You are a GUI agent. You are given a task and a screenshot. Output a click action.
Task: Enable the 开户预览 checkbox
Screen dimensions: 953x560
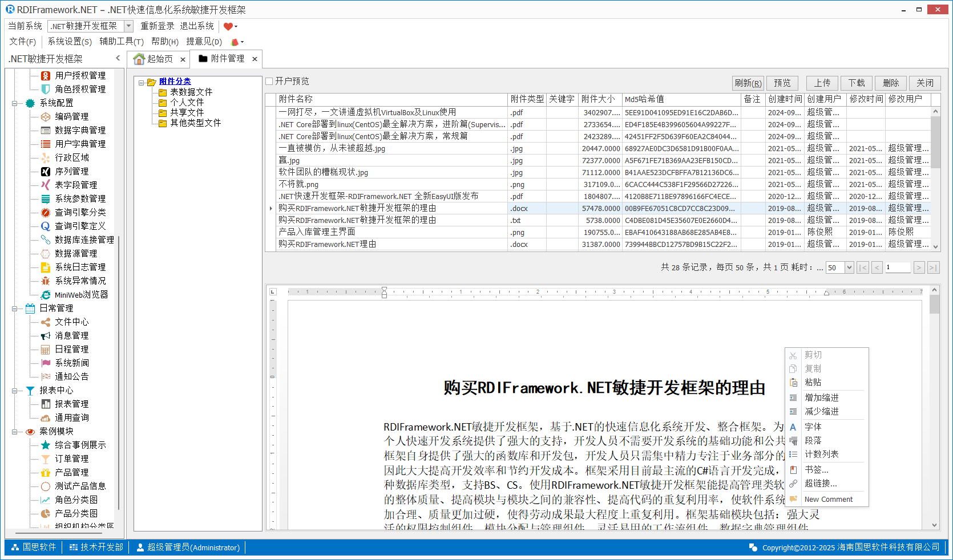(269, 82)
